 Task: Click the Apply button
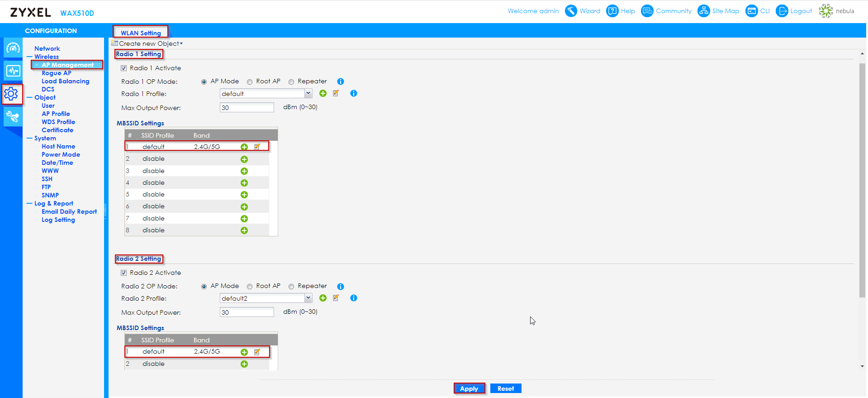469,388
